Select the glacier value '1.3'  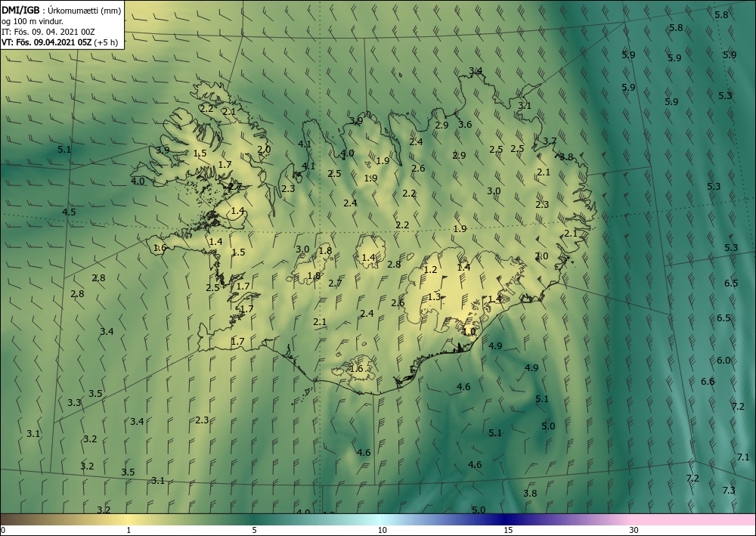pos(434,296)
